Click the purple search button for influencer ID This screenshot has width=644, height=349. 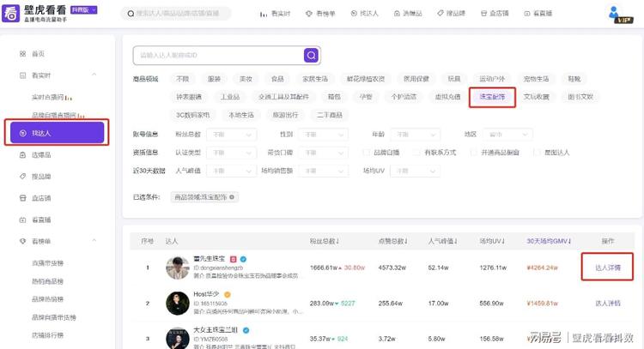click(x=312, y=55)
